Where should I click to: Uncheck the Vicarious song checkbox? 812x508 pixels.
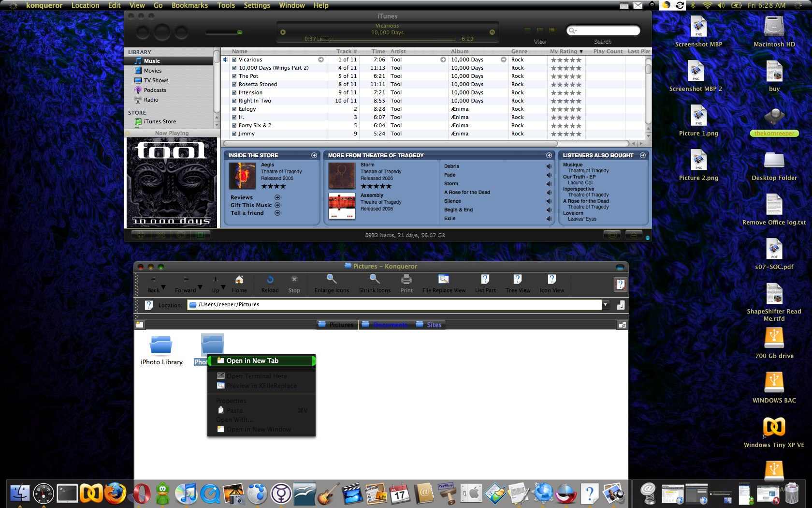coord(234,60)
